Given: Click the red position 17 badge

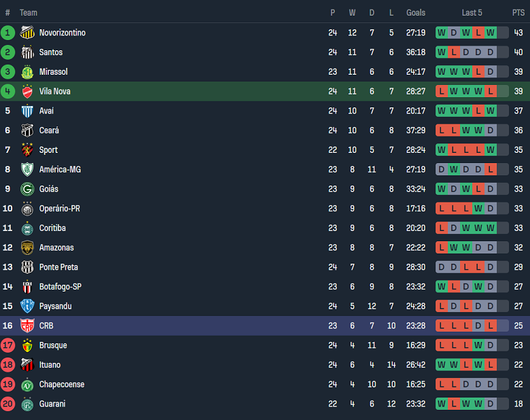Looking at the screenshot, I should coord(8,345).
